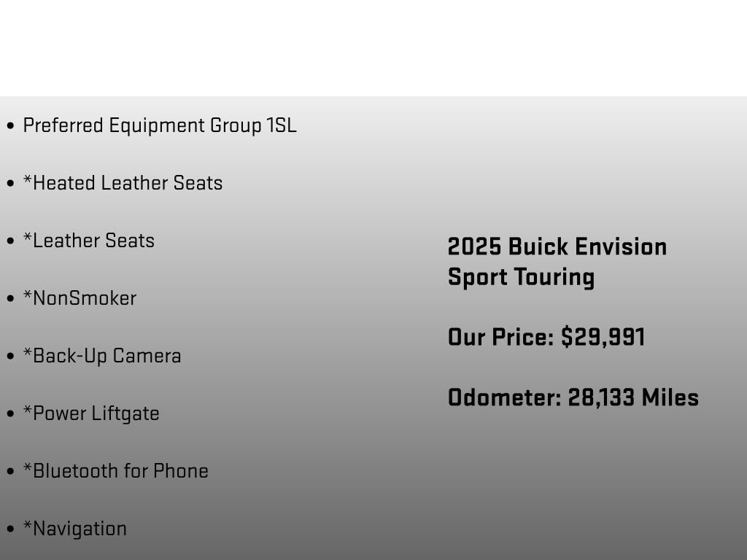Click the Leather Seats feature text
This screenshot has height=560, width=747.
tap(88, 241)
